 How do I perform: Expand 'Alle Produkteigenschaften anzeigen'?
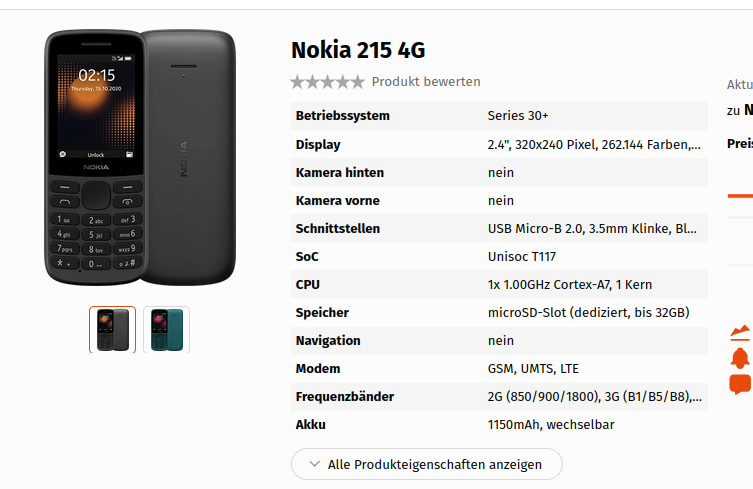point(426,464)
